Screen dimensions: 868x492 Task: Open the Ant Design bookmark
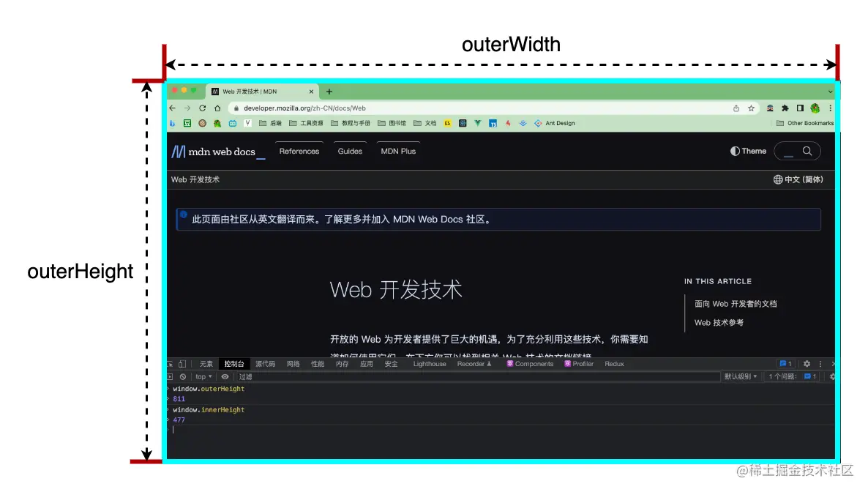coord(555,123)
